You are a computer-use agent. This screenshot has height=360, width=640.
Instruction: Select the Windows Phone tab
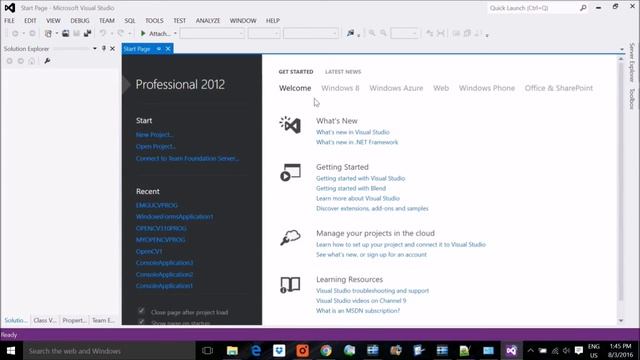(487, 88)
